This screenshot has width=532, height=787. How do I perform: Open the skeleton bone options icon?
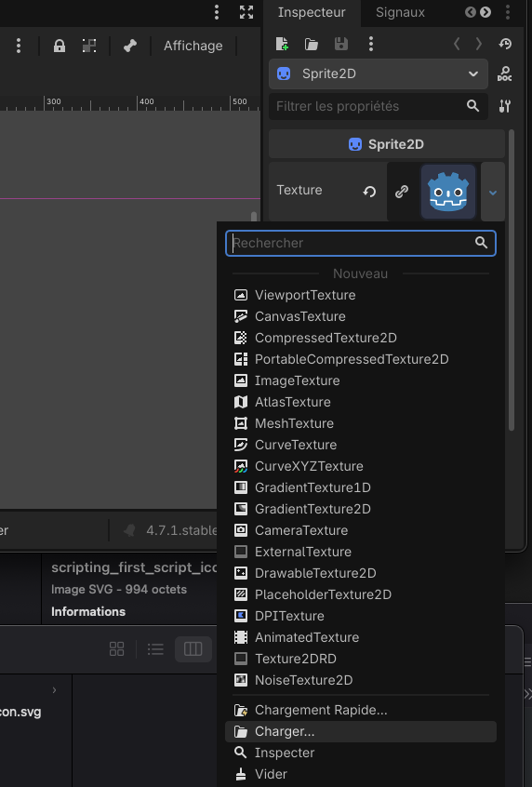[x=130, y=47]
